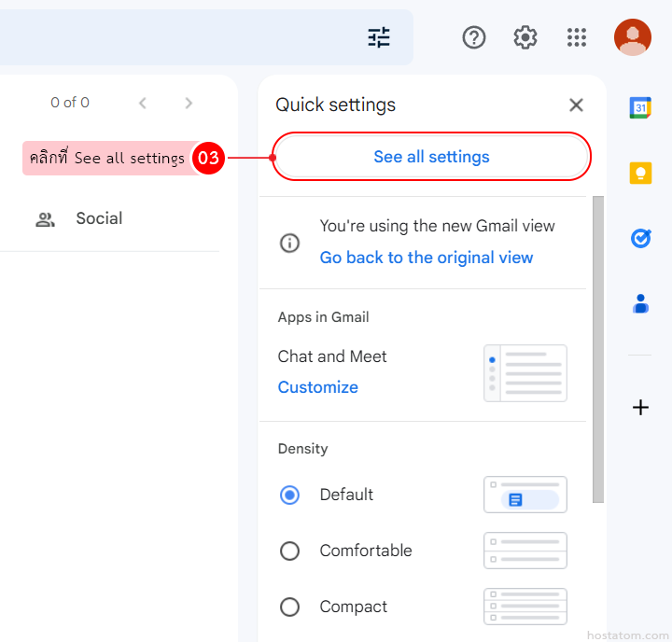Select Comfortable density option
This screenshot has width=672, height=642.
pyautogui.click(x=290, y=551)
